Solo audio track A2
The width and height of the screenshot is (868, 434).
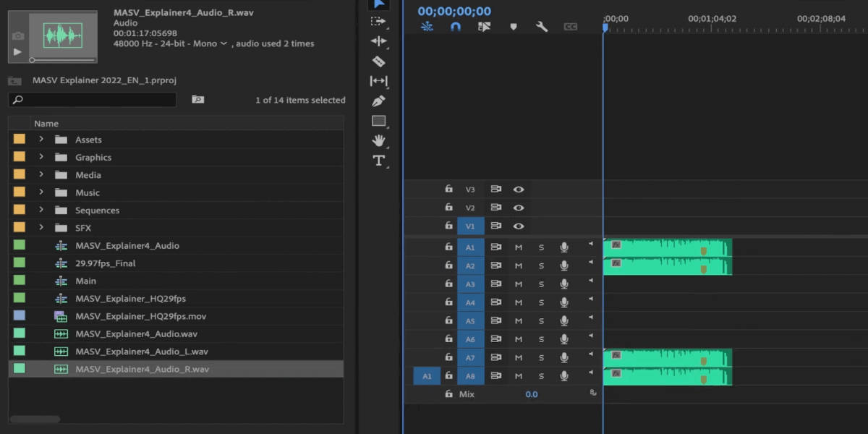[x=541, y=265]
